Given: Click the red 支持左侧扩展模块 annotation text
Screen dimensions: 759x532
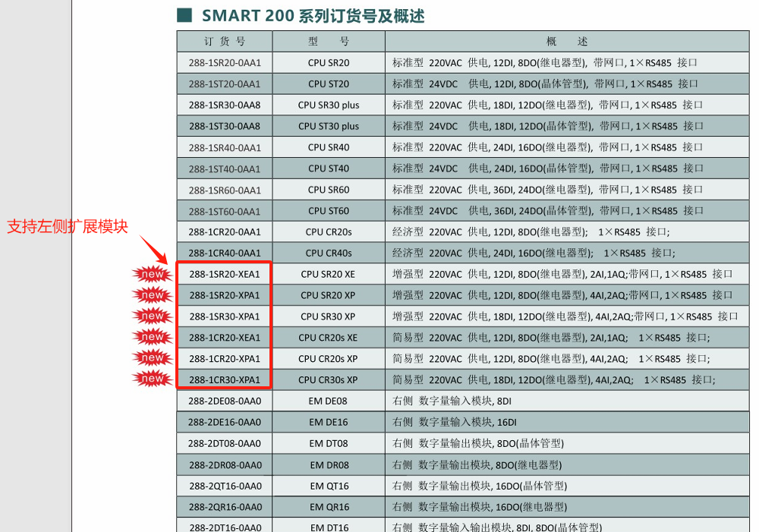Looking at the screenshot, I should [x=68, y=225].
